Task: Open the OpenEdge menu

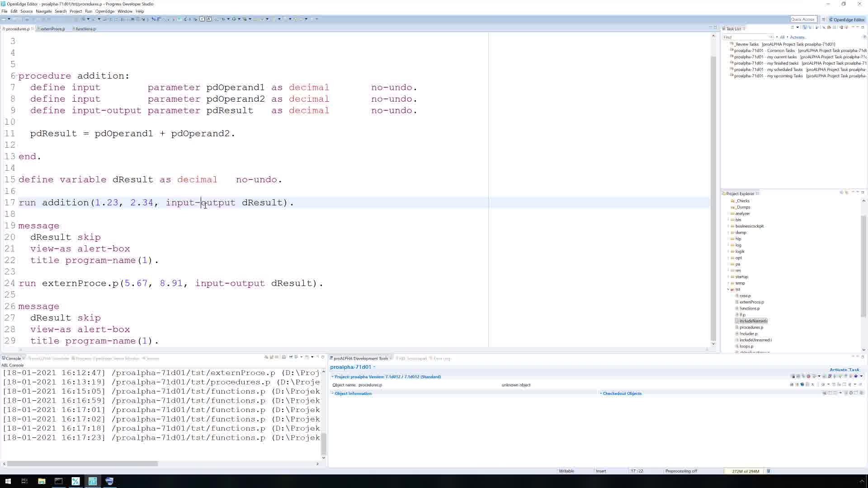Action: pos(104,11)
